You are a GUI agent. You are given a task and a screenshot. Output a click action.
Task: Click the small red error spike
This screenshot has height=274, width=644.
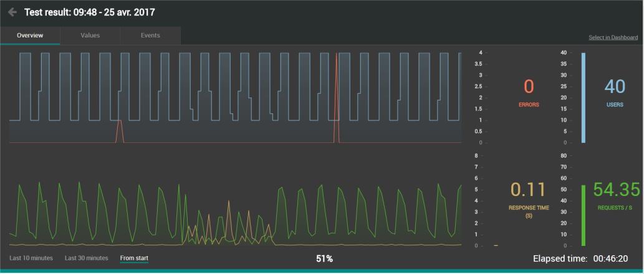click(x=120, y=131)
